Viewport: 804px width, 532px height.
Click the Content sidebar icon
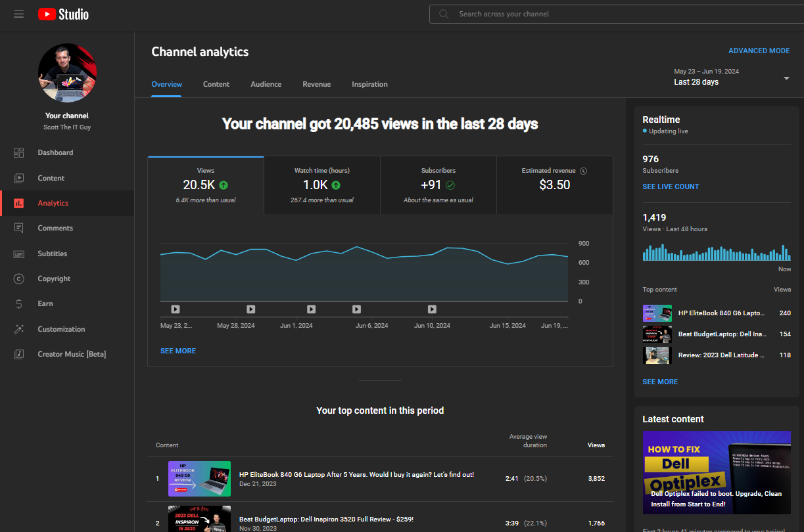[x=19, y=178]
